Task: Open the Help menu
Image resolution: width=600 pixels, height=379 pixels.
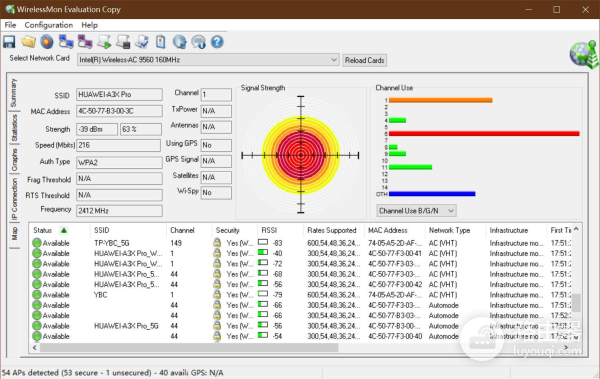Action: coord(90,25)
